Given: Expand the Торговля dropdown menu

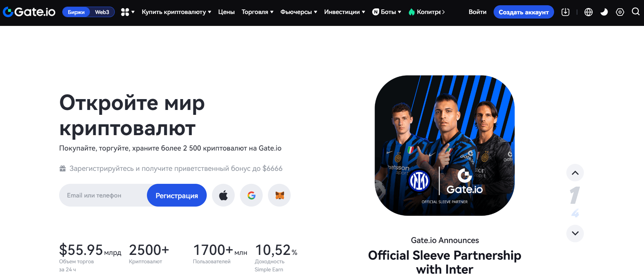Looking at the screenshot, I should pos(257,12).
